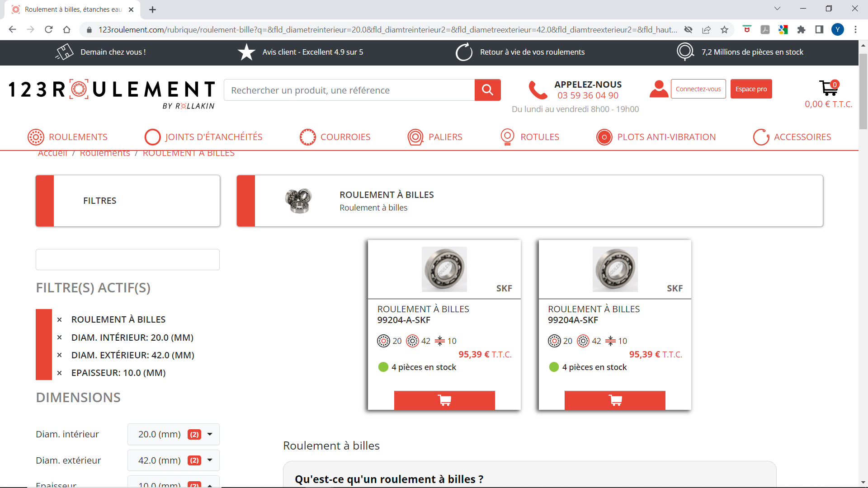The height and width of the screenshot is (488, 868).
Task: Click the Espace pro button
Action: [x=751, y=89]
